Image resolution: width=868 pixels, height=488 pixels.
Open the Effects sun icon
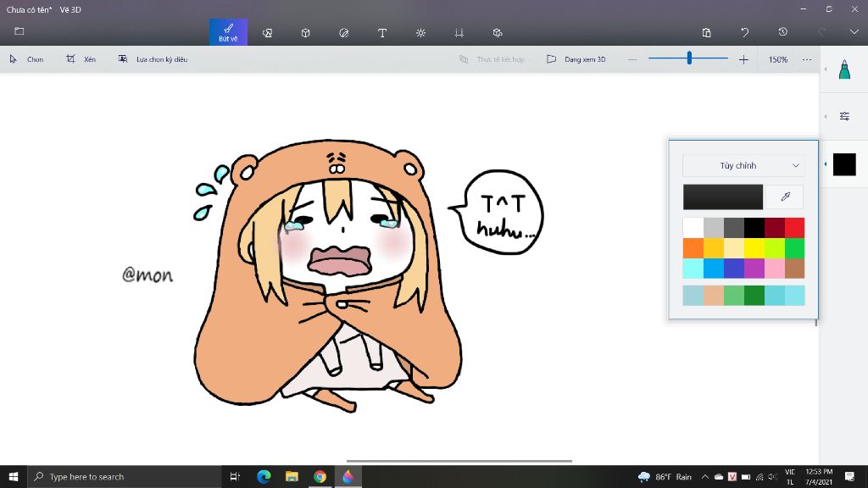pos(420,33)
